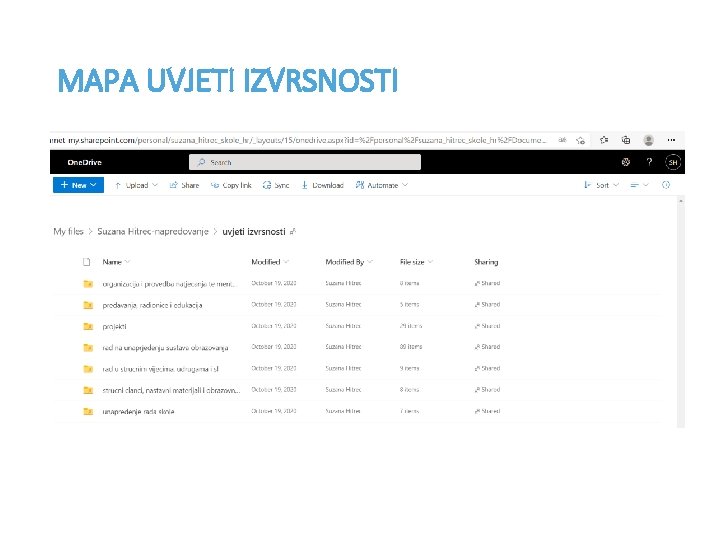Click folder icon of projekti row
Viewport: 720px width, 540px height.
coord(88,326)
